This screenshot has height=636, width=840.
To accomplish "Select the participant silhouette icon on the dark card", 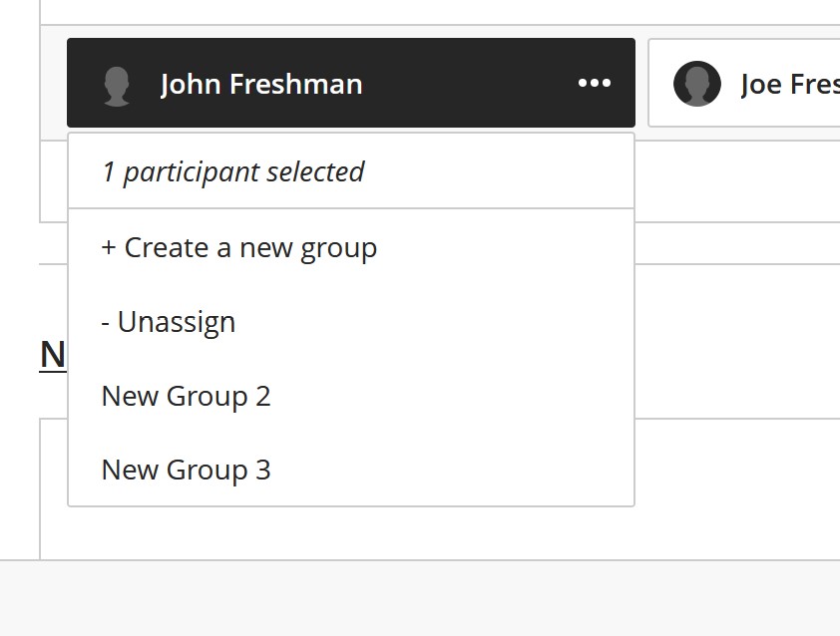I will [x=118, y=84].
